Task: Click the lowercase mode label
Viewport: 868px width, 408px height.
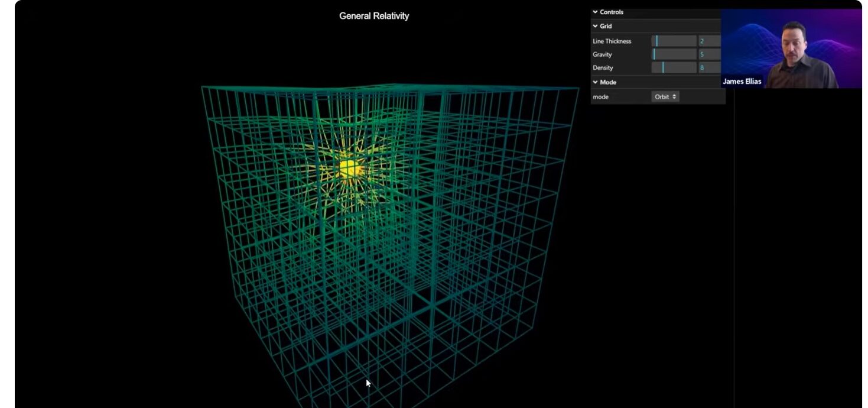Action: coord(600,96)
